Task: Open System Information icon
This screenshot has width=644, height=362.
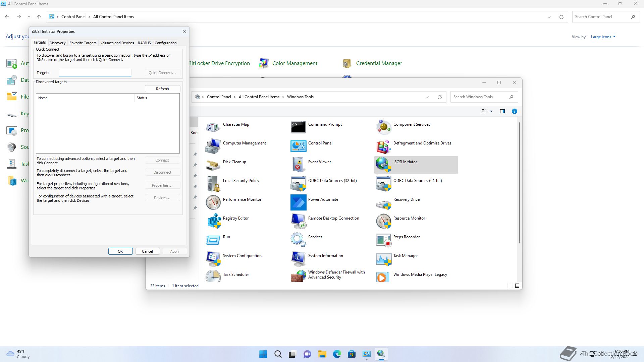Action: tap(298, 259)
